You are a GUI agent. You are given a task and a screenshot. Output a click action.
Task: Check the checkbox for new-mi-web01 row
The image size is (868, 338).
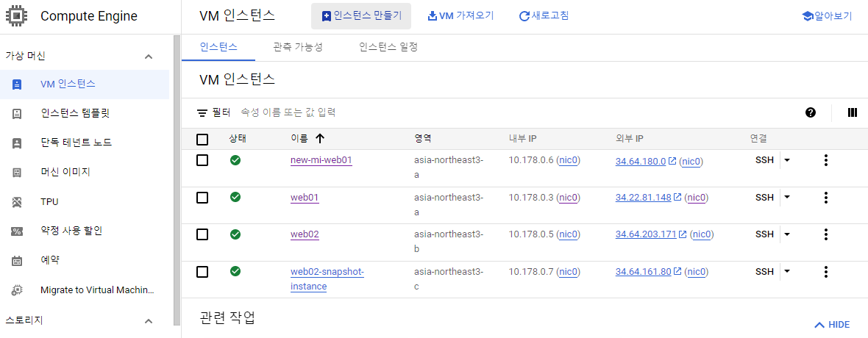pyautogui.click(x=202, y=160)
